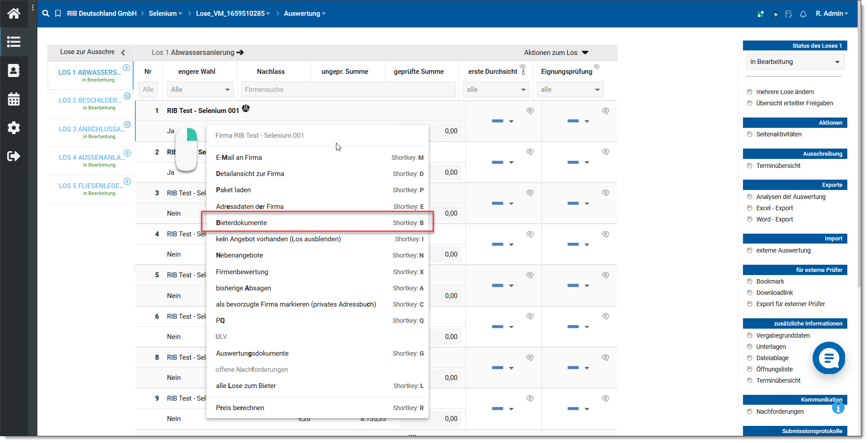The image size is (868, 443).
Task: Open the Downloadlink entry
Action: [x=774, y=293]
